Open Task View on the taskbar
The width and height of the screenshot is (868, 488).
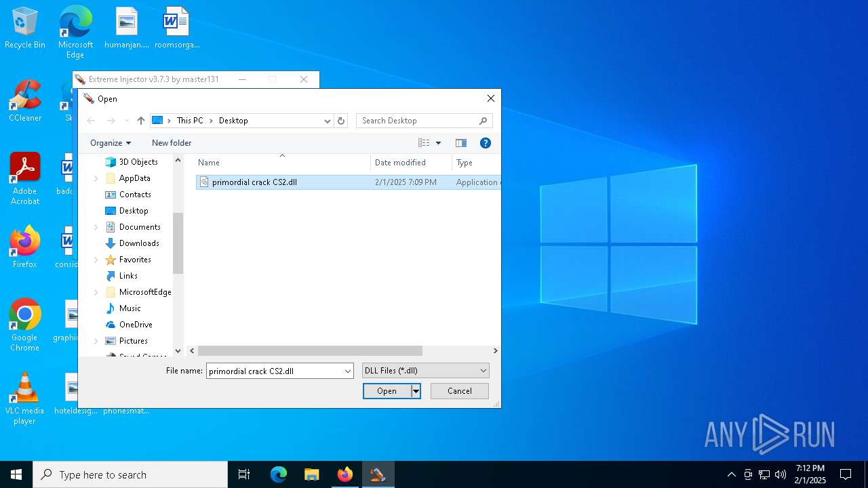244,474
